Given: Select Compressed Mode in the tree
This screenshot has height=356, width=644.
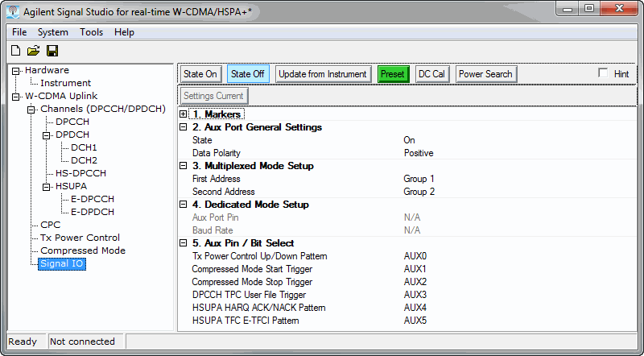Looking at the screenshot, I should 83,250.
